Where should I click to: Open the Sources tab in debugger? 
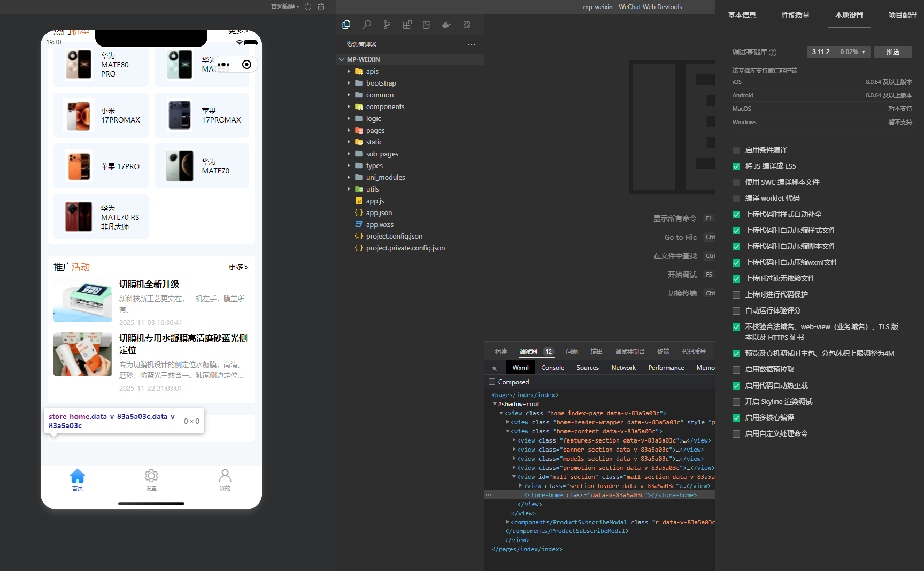(x=588, y=368)
